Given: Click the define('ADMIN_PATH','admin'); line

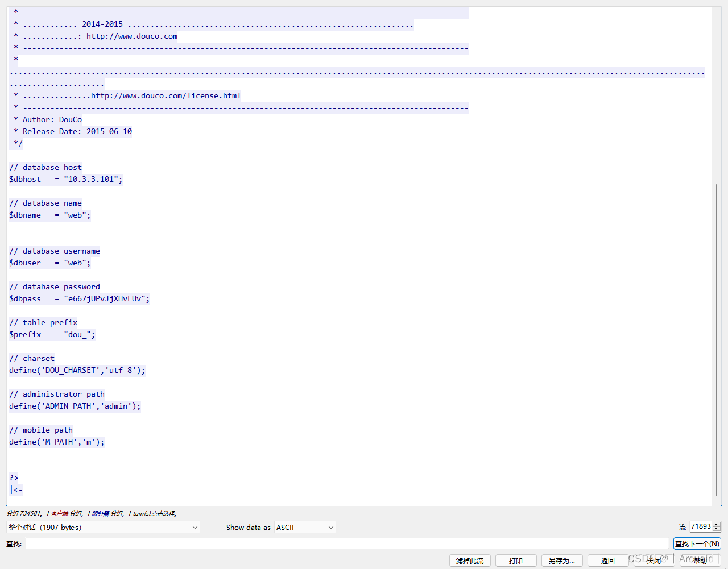Looking at the screenshot, I should tap(75, 406).
